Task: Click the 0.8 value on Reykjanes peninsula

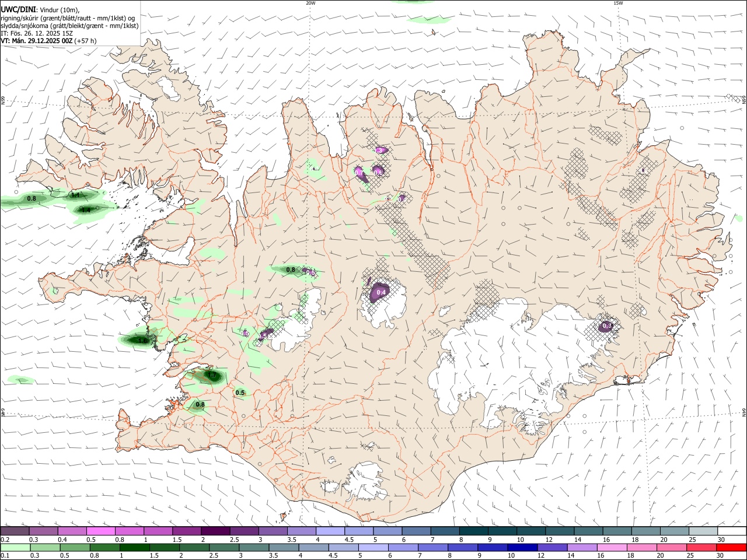Action: (200, 404)
